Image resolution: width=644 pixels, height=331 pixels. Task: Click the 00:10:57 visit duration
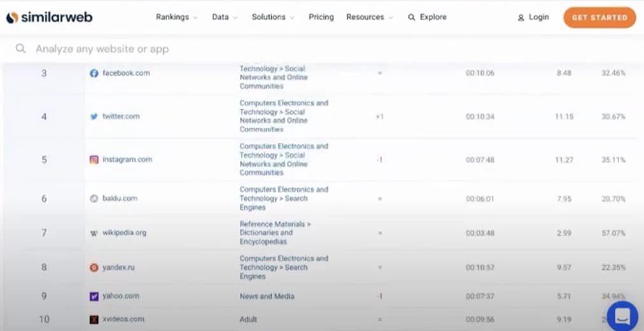click(x=480, y=268)
